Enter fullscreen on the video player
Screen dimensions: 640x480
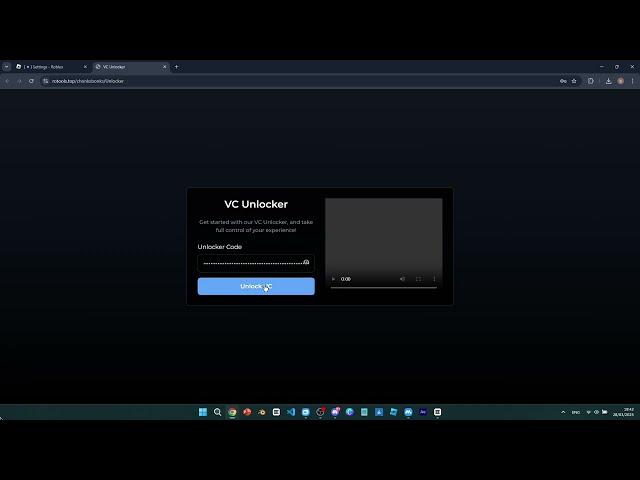(x=418, y=279)
